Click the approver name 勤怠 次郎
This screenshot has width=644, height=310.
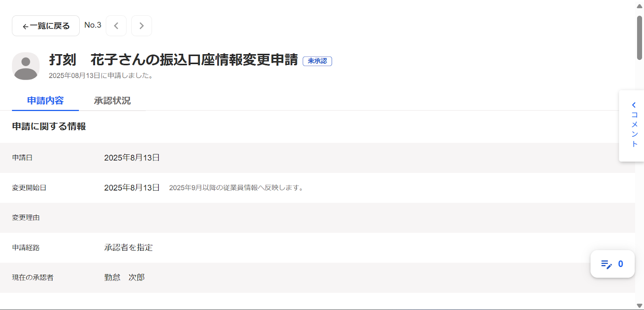point(124,277)
